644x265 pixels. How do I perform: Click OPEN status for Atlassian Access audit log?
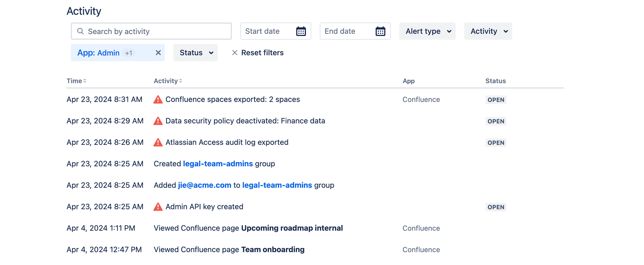coord(496,143)
